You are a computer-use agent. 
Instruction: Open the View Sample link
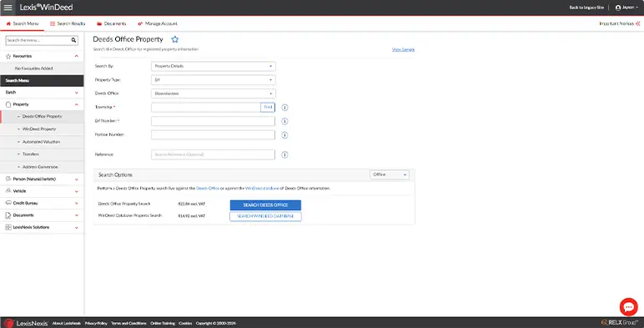(x=403, y=50)
